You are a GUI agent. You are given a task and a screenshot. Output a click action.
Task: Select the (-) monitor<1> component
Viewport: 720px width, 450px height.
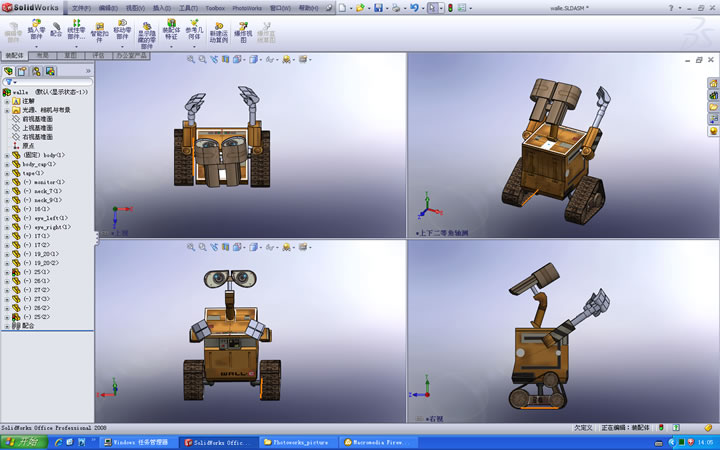44,182
